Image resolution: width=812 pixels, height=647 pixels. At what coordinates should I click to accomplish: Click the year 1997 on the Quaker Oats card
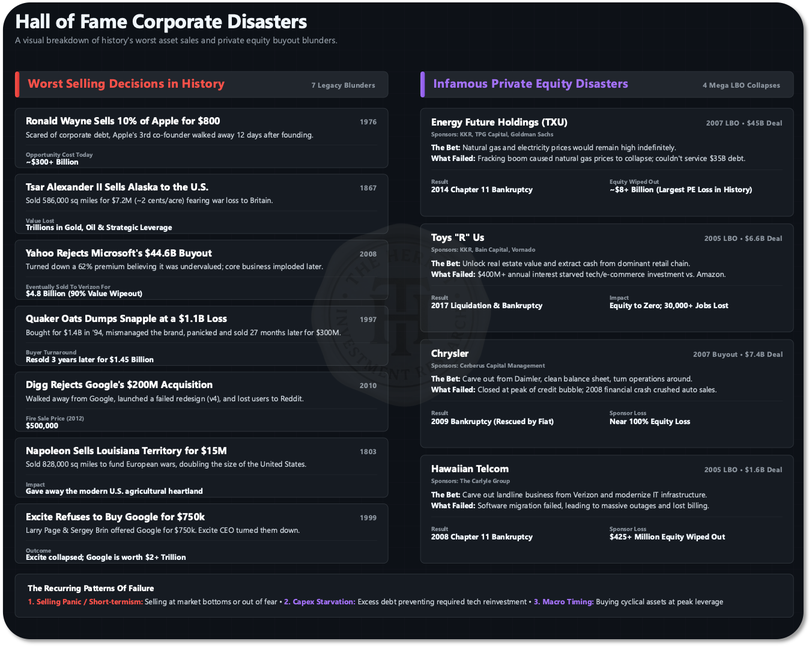pos(368,320)
